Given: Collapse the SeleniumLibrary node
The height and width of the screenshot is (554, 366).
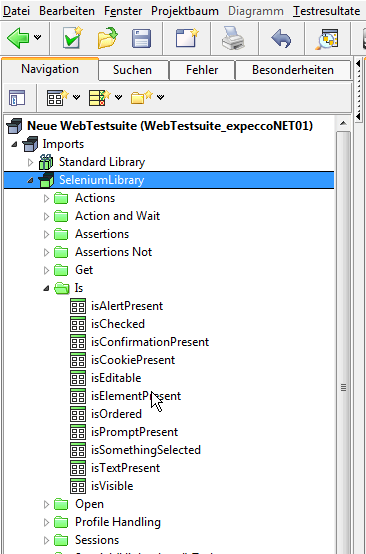Looking at the screenshot, I should coord(30,181).
